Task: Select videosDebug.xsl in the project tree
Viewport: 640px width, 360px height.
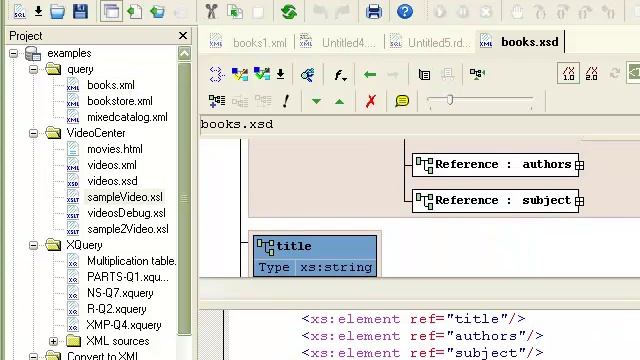Action: tap(127, 213)
